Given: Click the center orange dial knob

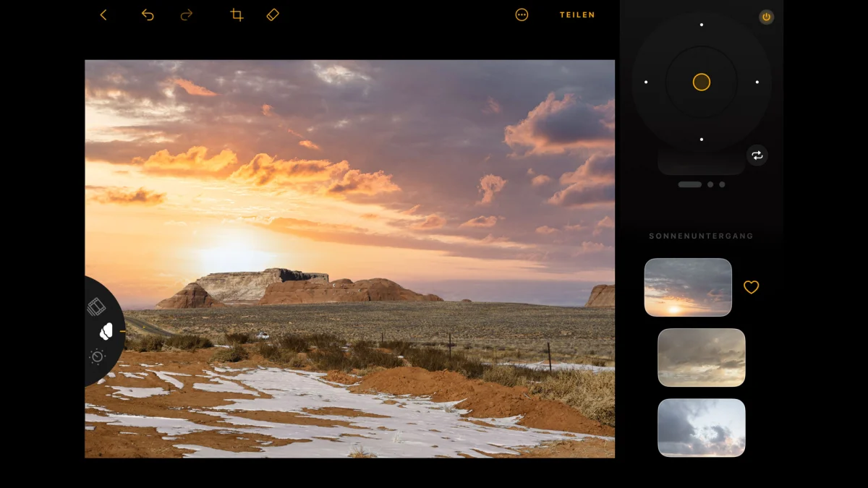Looking at the screenshot, I should [702, 82].
